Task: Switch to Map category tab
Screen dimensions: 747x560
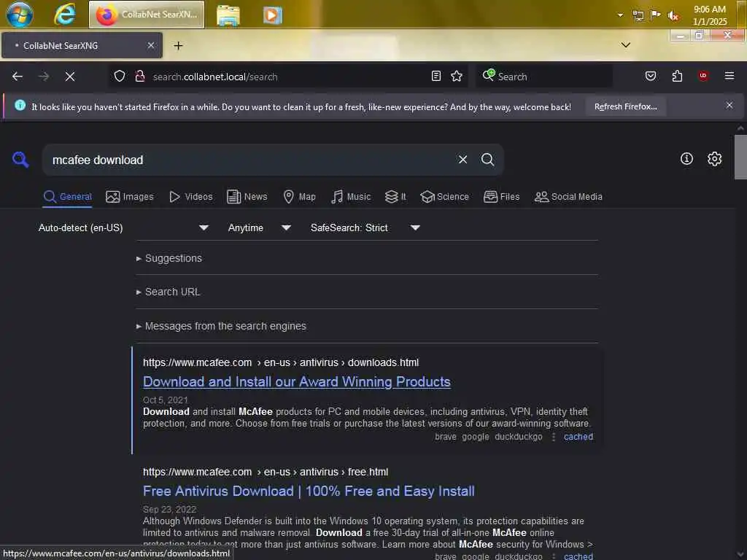Action: coord(299,197)
